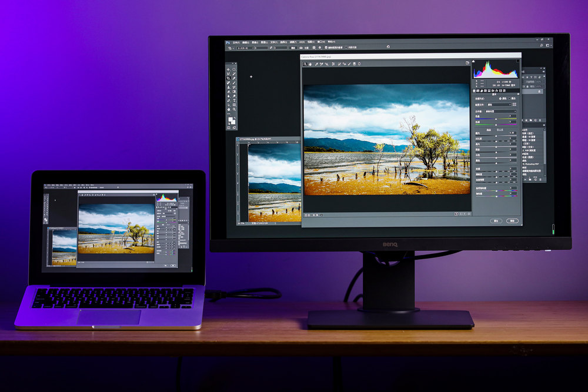Switch to the Effects fx tab
Image resolution: width=588 pixels, height=392 pixels.
[496, 91]
